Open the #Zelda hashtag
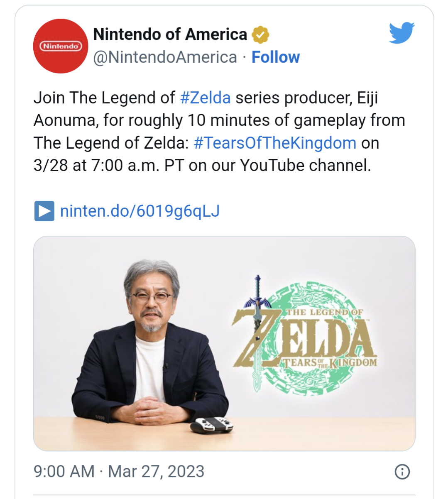448x499 pixels. pos(206,98)
